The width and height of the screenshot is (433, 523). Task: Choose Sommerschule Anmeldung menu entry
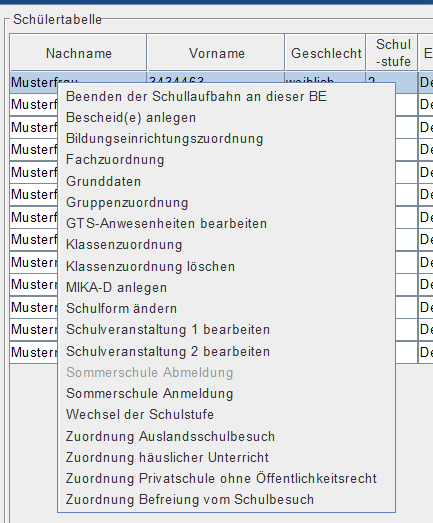227,394
